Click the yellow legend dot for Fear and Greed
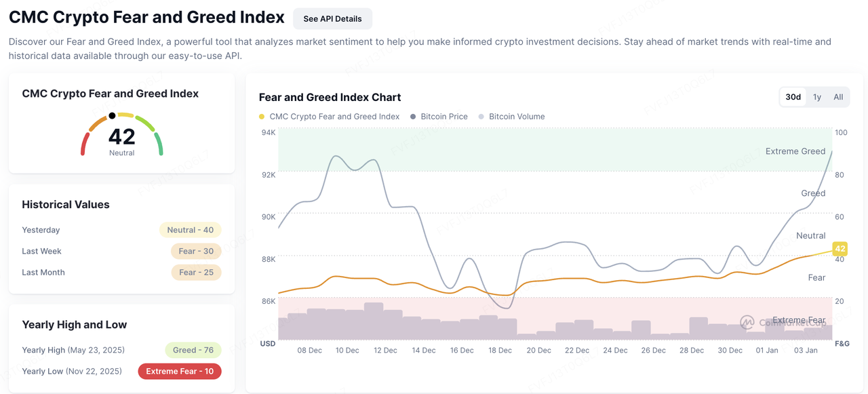The width and height of the screenshot is (868, 394). (262, 117)
